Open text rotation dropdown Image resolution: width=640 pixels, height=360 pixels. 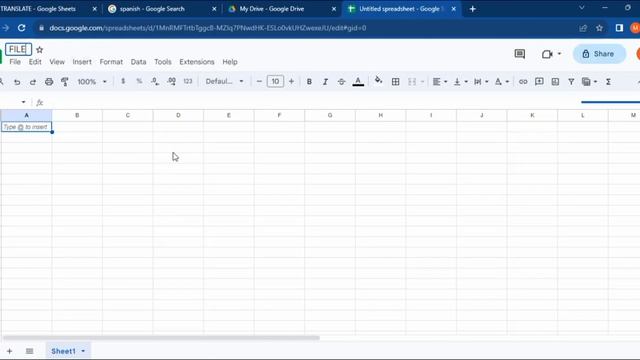(x=502, y=82)
